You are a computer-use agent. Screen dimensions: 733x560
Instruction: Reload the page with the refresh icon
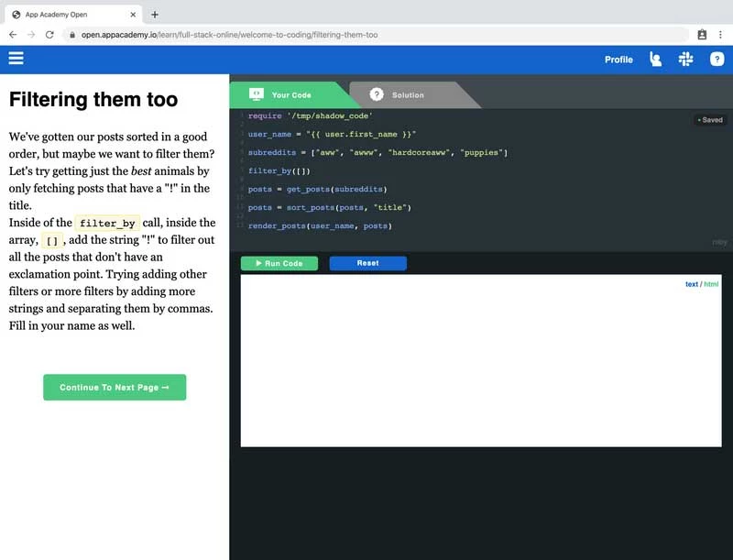[x=51, y=35]
